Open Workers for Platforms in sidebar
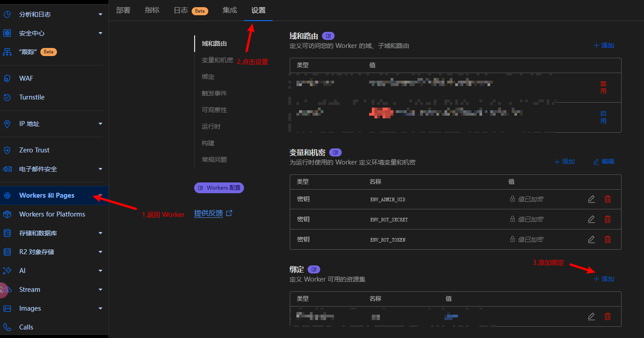Viewport: 644px width, 338px height. [x=52, y=214]
